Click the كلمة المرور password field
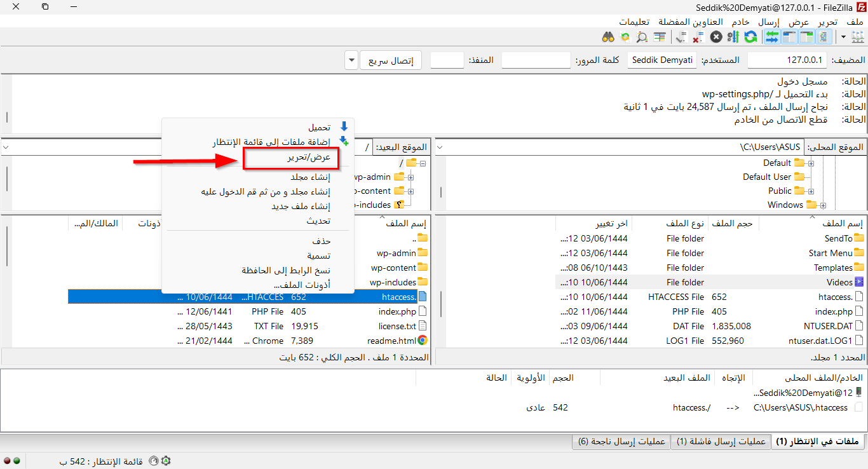 coord(536,60)
